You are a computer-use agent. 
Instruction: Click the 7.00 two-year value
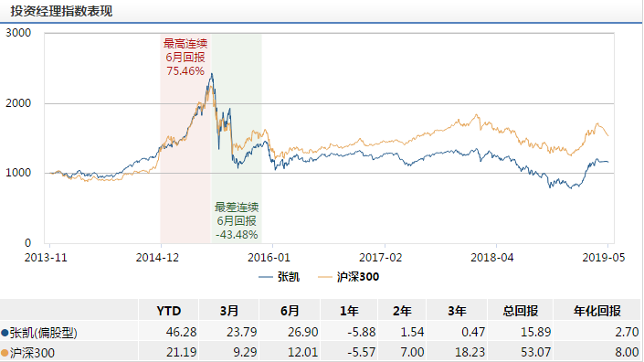point(412,352)
